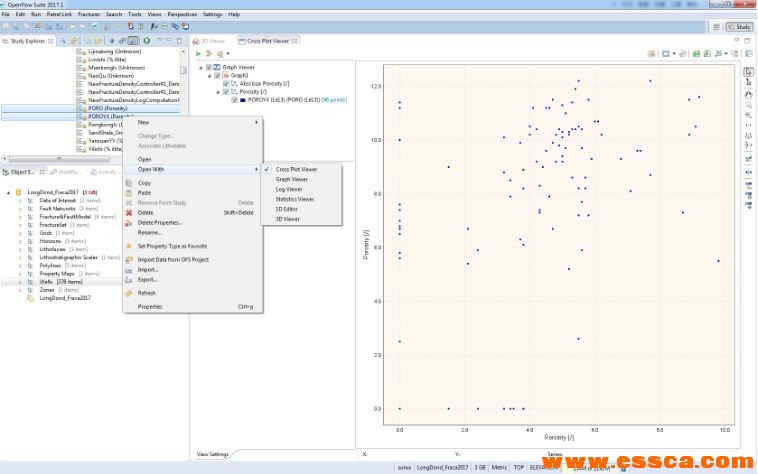Expand the Fault Networks tree node
The width and height of the screenshot is (758, 474).
(x=19, y=209)
